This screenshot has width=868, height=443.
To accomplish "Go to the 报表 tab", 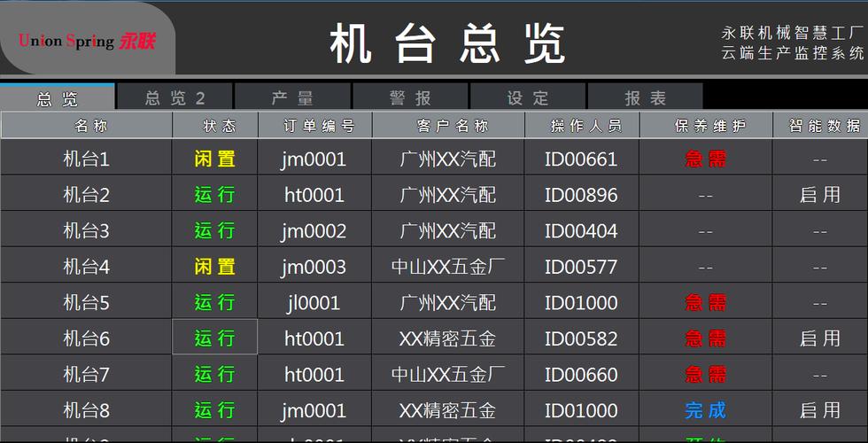I will pos(646,98).
